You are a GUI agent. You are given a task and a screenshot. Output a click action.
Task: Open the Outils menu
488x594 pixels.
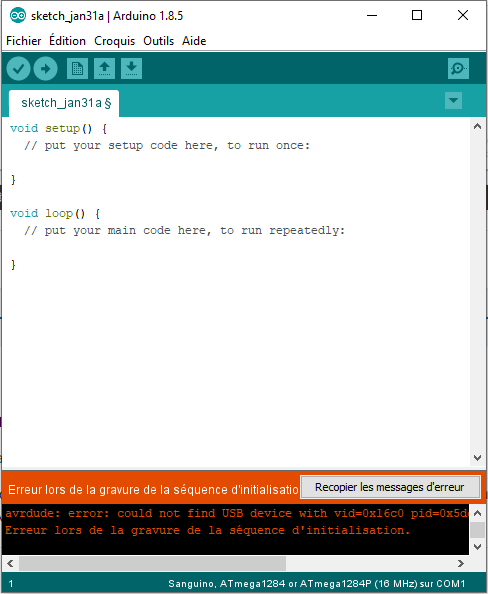tap(158, 41)
